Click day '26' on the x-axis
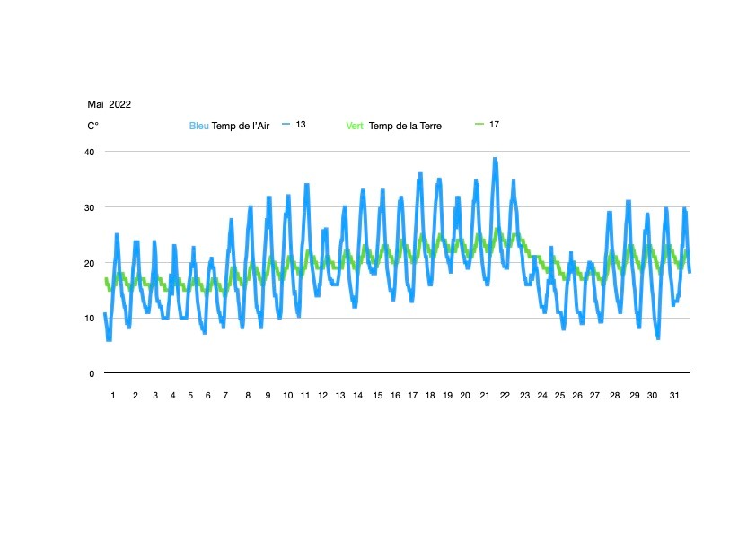This screenshot has width=756, height=534. 577,395
